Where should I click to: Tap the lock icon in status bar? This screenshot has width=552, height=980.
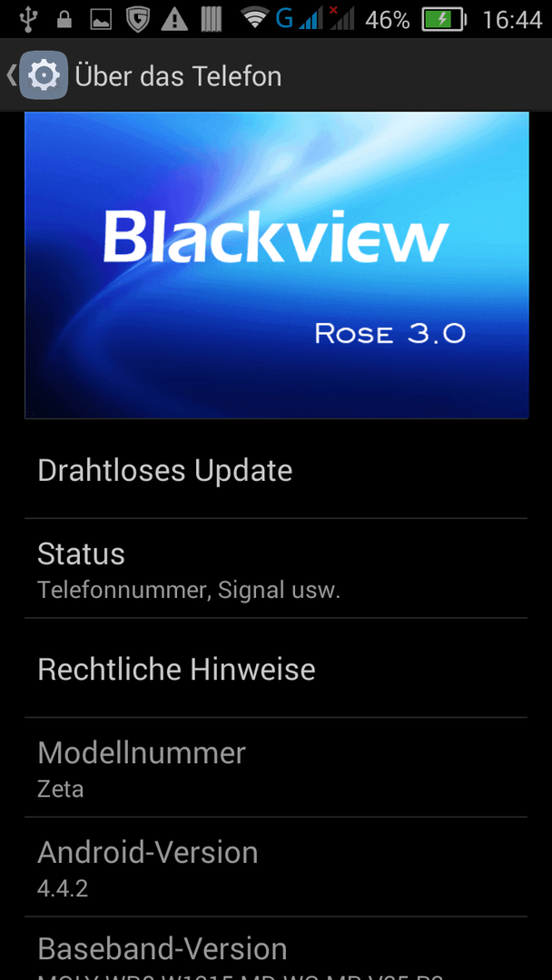point(64,19)
